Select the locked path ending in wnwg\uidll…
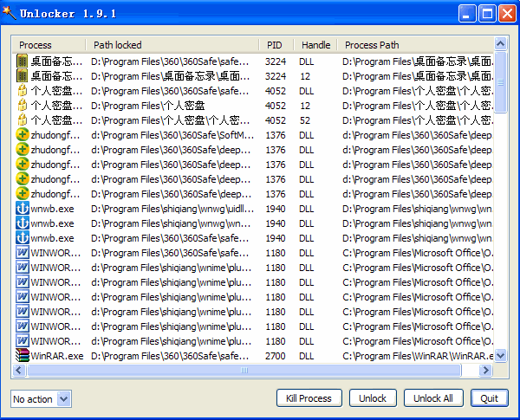 [172, 209]
